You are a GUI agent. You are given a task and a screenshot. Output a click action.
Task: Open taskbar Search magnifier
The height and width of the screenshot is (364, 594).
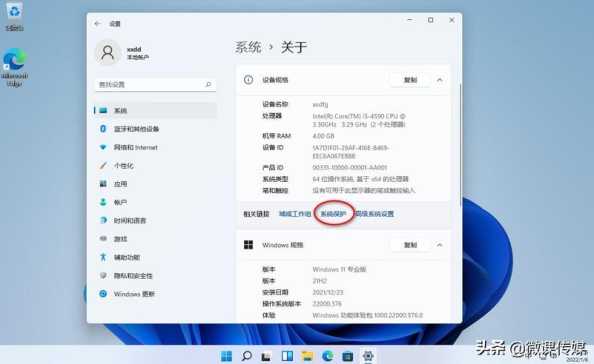tap(247, 356)
